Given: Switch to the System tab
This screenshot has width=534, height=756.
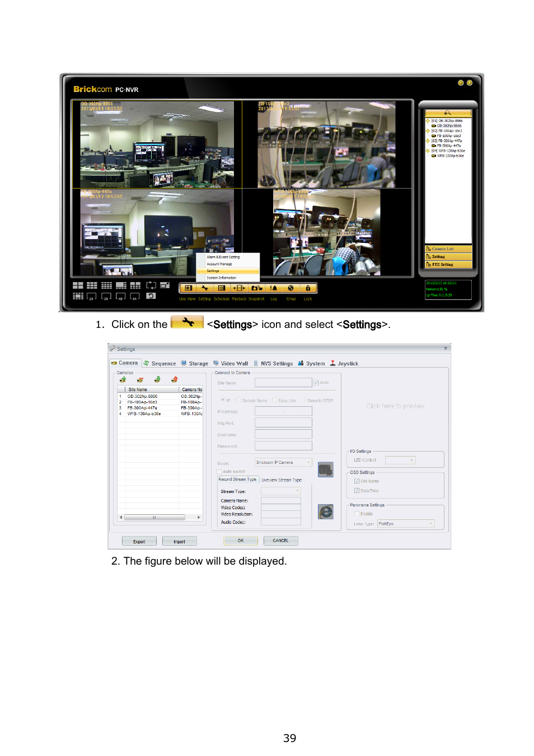Looking at the screenshot, I should [x=312, y=364].
